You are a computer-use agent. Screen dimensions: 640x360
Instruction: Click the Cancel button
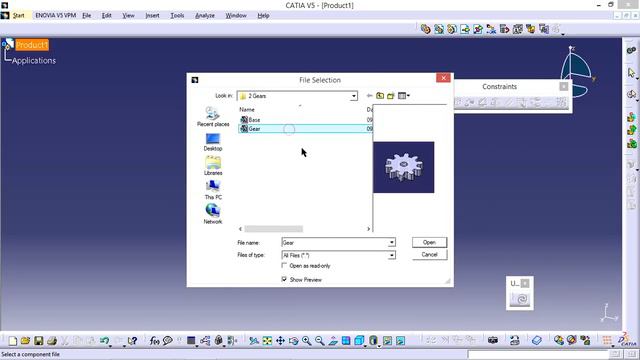pos(429,255)
